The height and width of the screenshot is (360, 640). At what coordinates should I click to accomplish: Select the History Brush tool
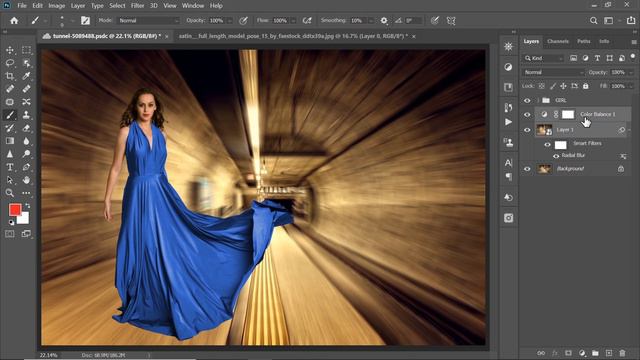pos(10,128)
